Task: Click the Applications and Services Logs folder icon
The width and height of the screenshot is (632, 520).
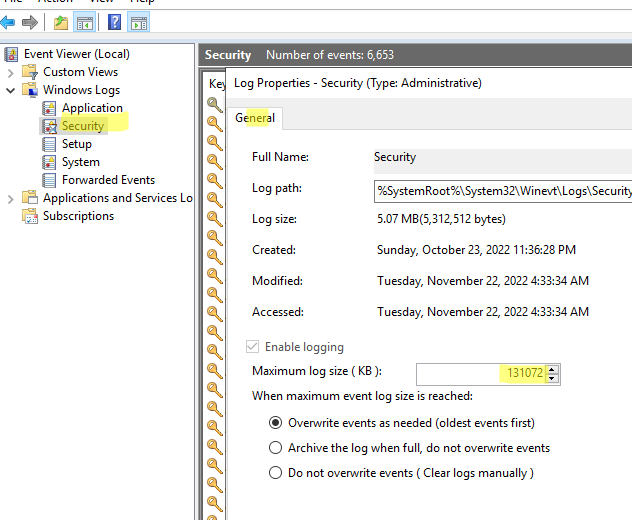Action: 30,198
